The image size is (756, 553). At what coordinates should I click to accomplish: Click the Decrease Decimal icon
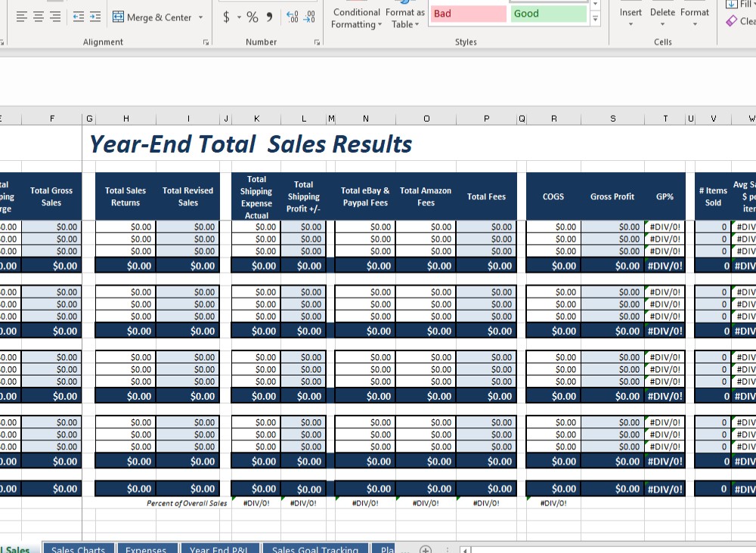pos(308,15)
